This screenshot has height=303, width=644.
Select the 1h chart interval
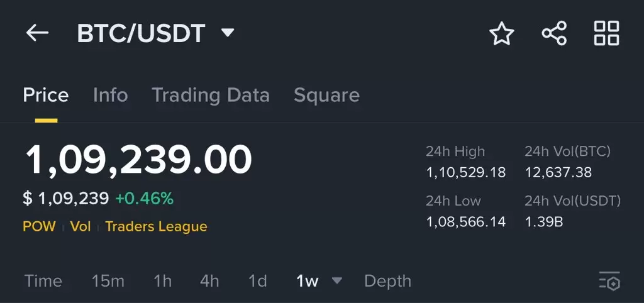coord(163,281)
